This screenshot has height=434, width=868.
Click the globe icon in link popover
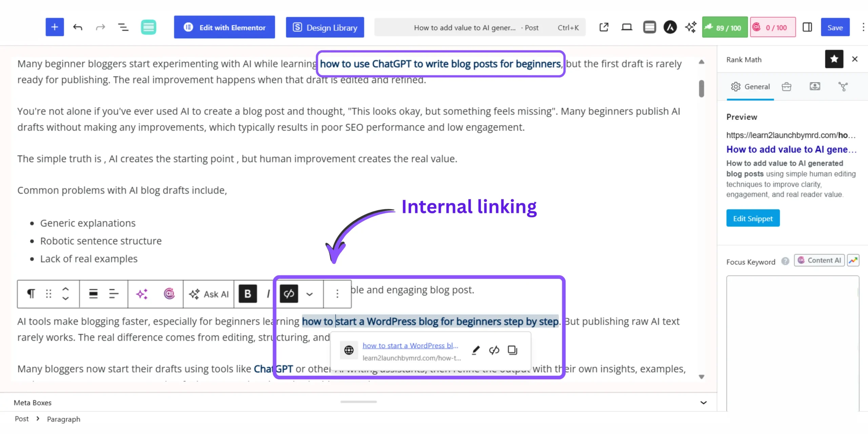349,350
